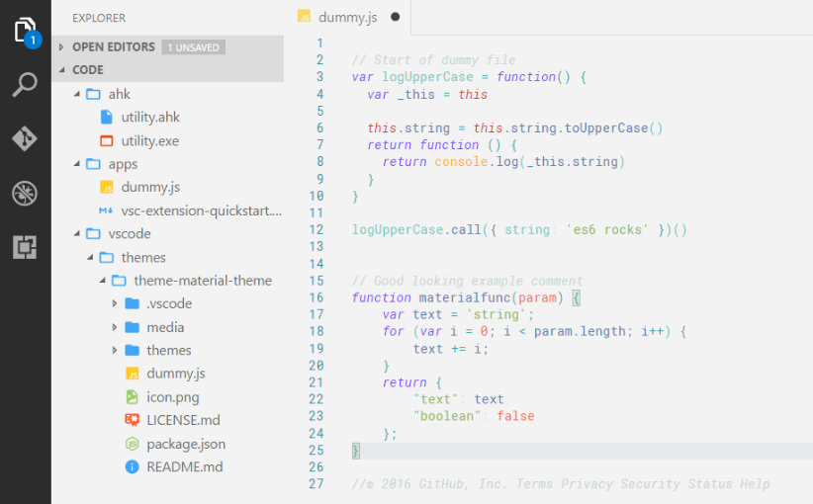Click the blue badge on Explorer icon

click(33, 40)
